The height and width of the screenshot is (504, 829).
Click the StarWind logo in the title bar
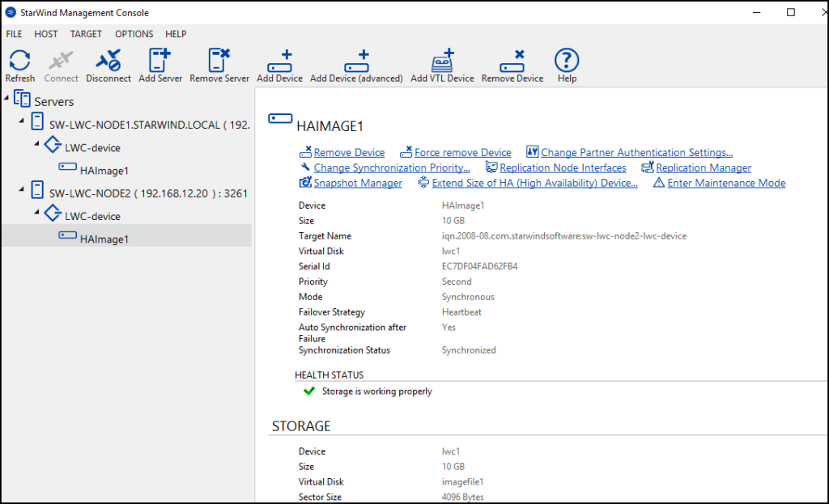click(9, 12)
